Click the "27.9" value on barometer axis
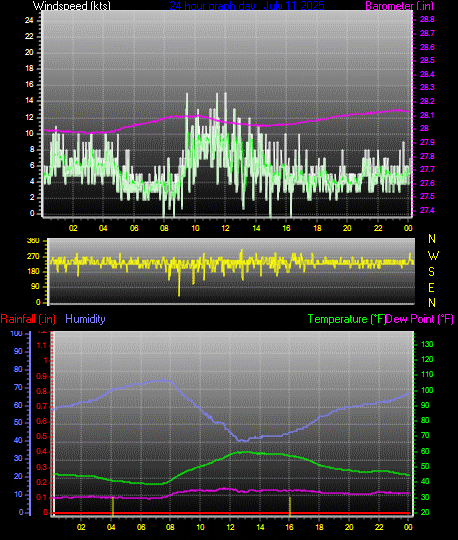 [427, 143]
